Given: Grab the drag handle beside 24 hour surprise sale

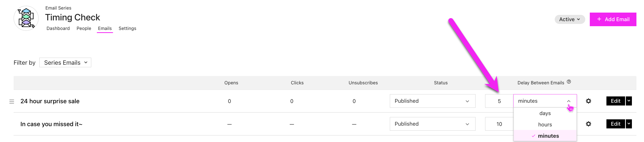Looking at the screenshot, I should [x=12, y=101].
